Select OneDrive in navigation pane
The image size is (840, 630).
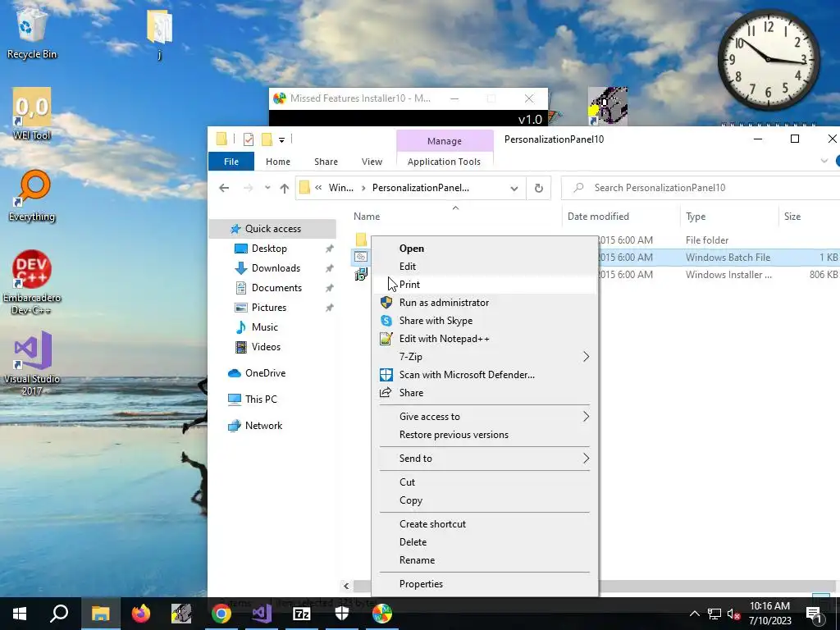coord(265,373)
